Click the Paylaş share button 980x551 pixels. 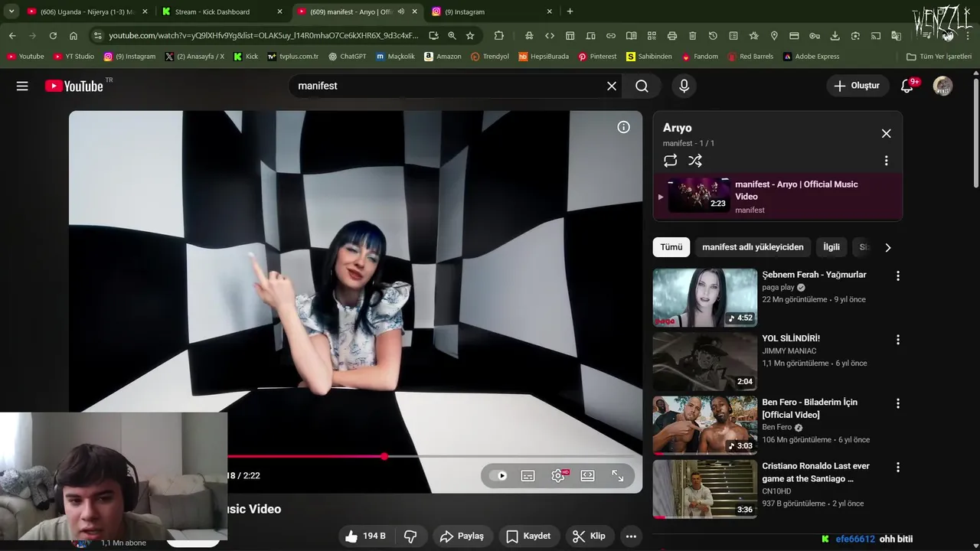[462, 536]
